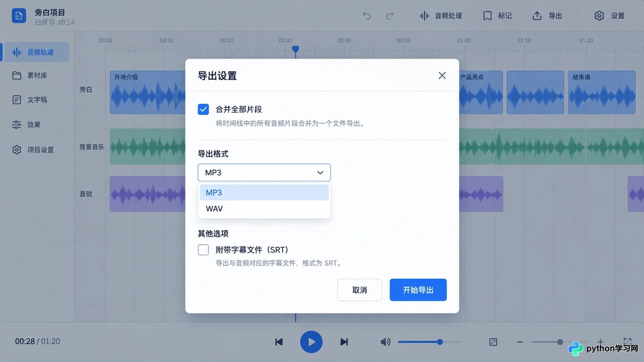Select 音频轨道 in the sidebar
Viewport: 644px width, 362px height.
(36, 52)
